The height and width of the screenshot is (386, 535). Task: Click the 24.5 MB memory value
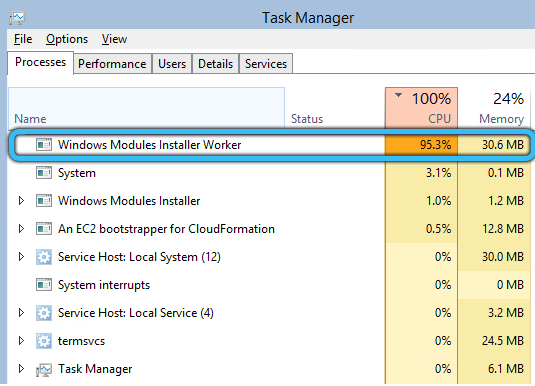[503, 341]
